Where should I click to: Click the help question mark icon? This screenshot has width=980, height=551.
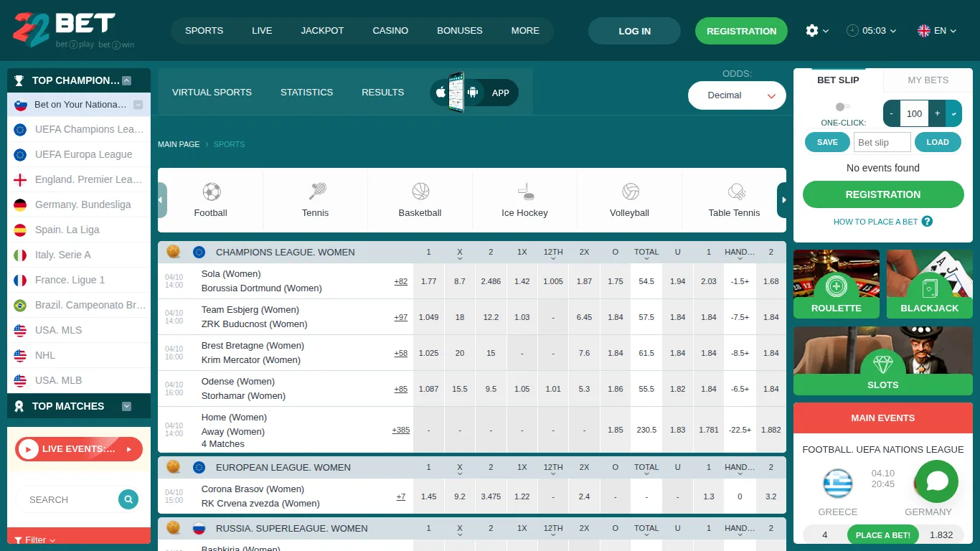pyautogui.click(x=927, y=221)
